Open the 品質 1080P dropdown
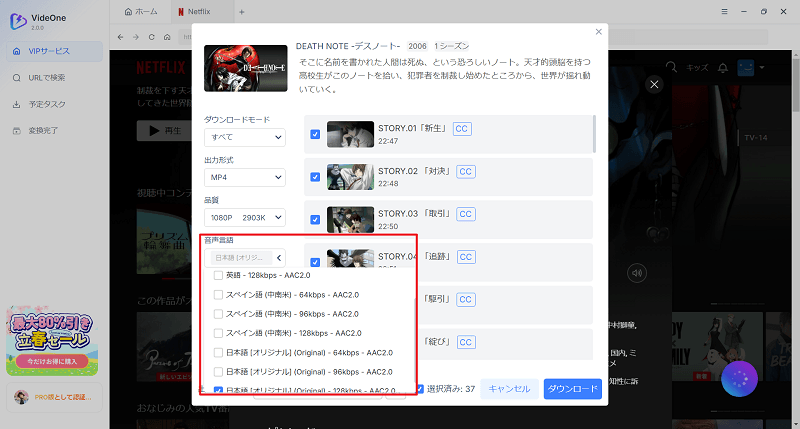Image resolution: width=800 pixels, height=429 pixels. point(245,218)
